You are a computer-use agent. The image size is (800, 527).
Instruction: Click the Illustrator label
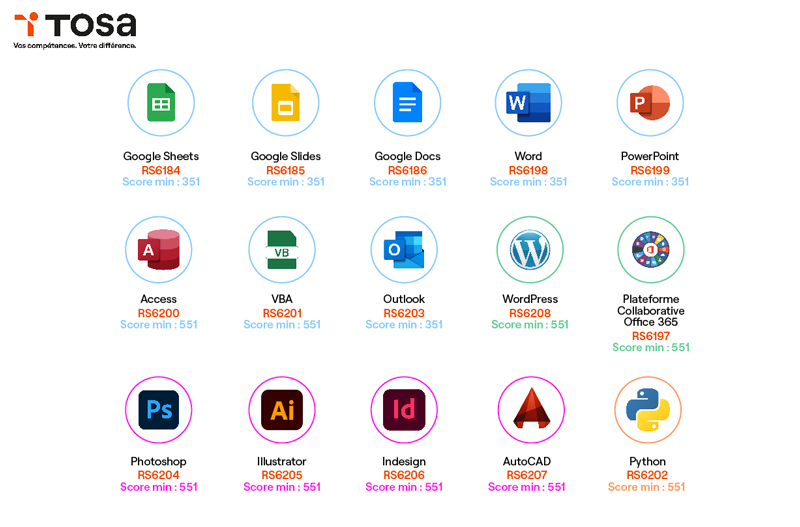pyautogui.click(x=282, y=461)
